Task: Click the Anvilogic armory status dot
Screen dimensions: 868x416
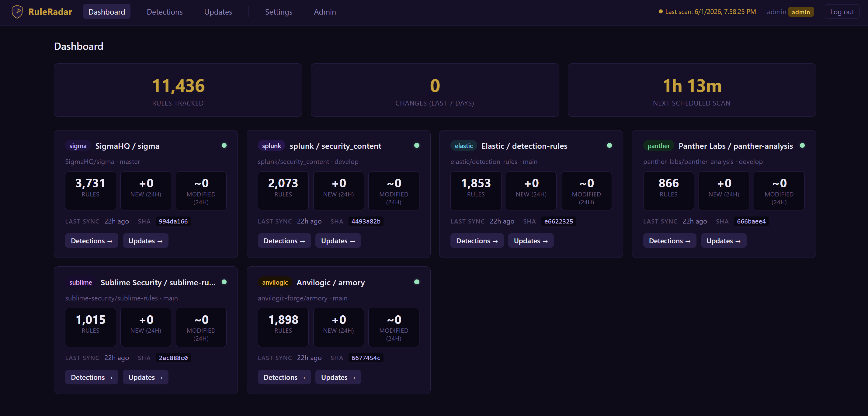Action: [417, 282]
